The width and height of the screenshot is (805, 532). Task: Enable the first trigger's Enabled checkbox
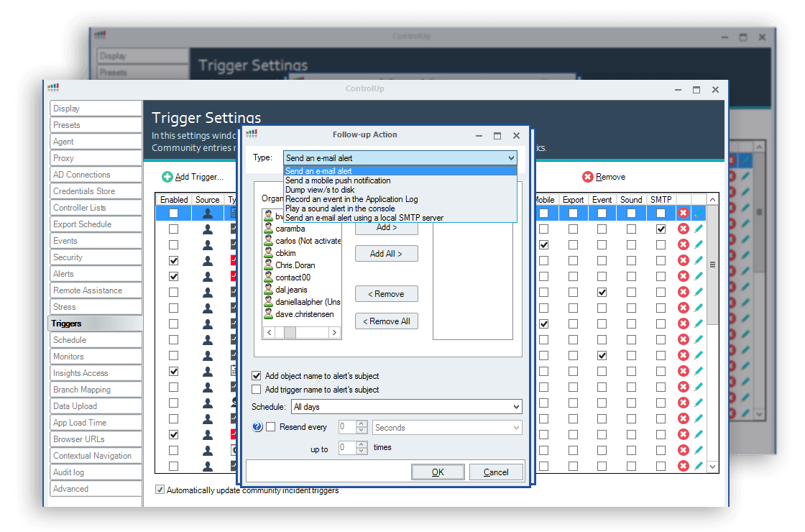pyautogui.click(x=173, y=213)
